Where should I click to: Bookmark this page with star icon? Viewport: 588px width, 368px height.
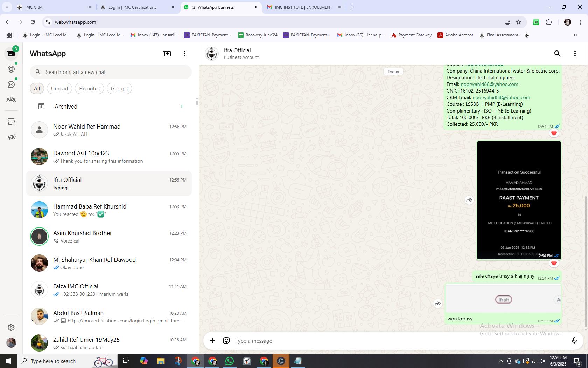519,22
